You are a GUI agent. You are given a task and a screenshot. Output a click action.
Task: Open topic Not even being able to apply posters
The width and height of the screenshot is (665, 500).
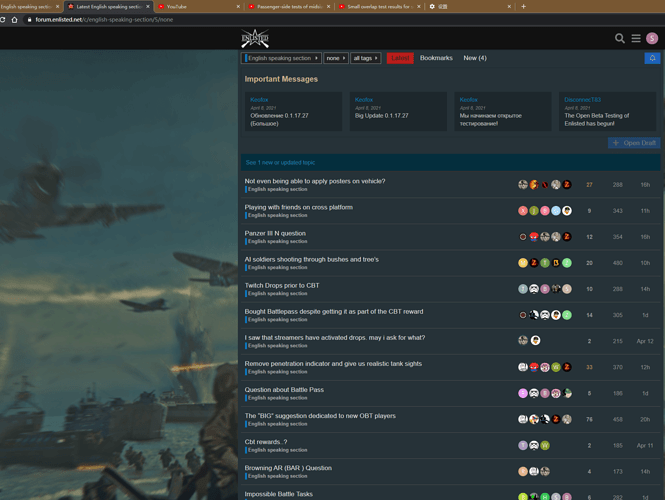pyautogui.click(x=315, y=181)
